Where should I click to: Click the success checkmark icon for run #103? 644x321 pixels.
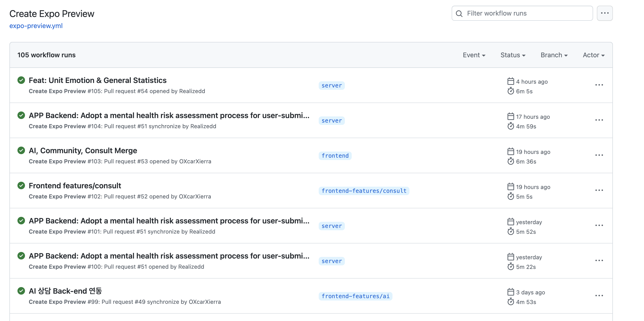21,151
